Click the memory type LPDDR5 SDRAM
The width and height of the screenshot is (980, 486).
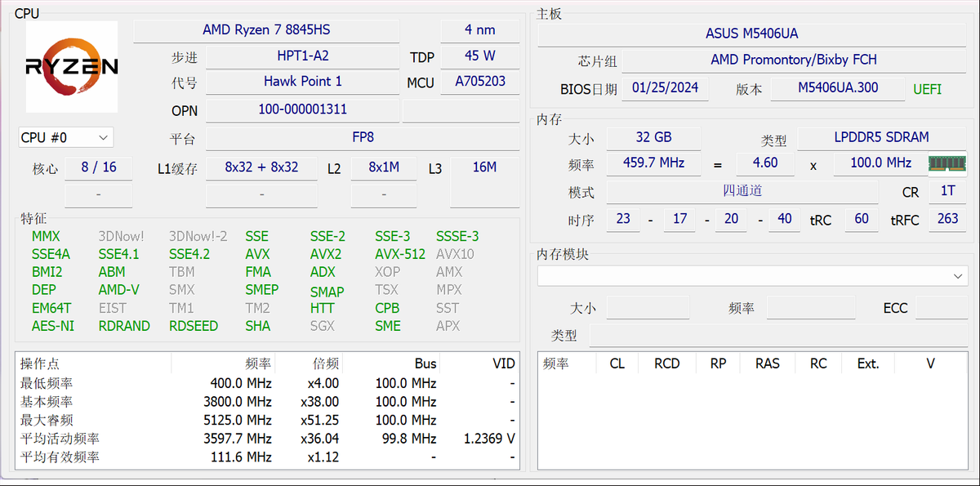click(x=882, y=137)
